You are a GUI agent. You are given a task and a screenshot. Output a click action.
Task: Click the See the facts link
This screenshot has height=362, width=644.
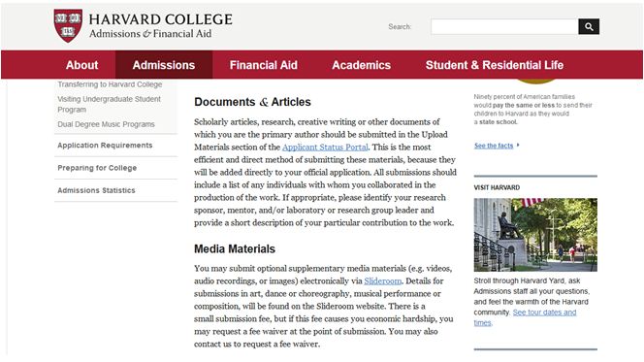click(494, 146)
